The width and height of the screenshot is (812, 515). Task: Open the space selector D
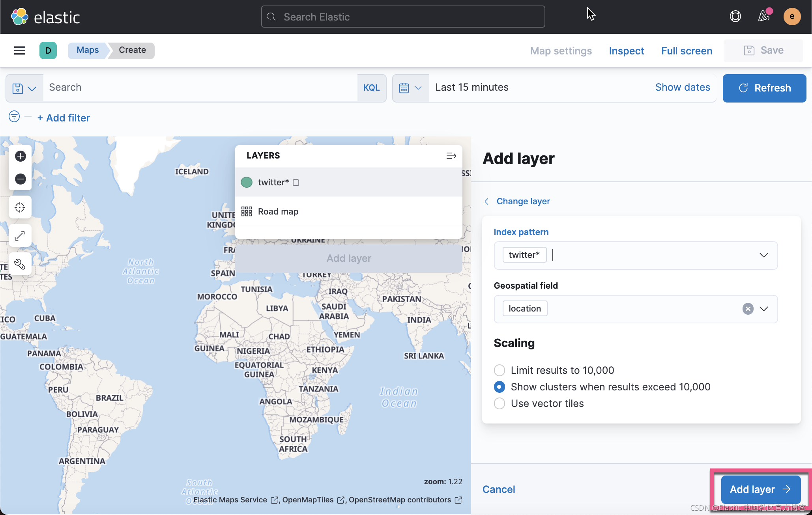pyautogui.click(x=48, y=50)
